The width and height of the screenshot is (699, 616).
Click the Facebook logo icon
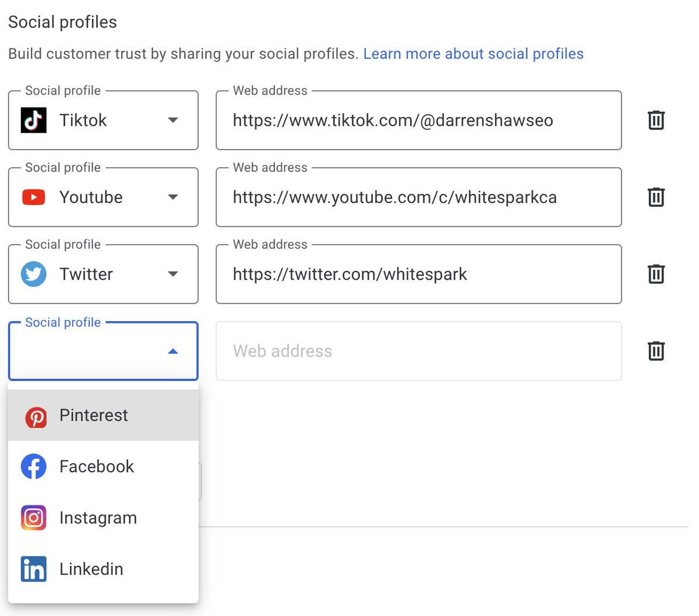coord(34,466)
